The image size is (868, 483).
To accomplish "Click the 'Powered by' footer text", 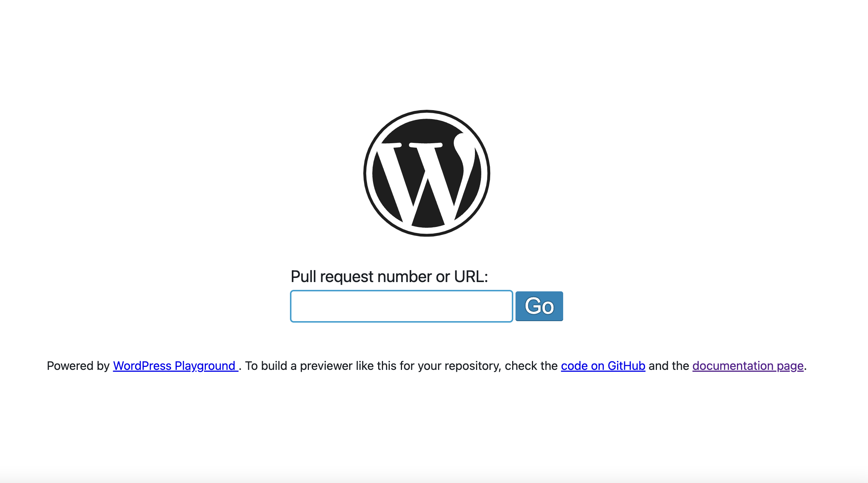I will pyautogui.click(x=78, y=366).
